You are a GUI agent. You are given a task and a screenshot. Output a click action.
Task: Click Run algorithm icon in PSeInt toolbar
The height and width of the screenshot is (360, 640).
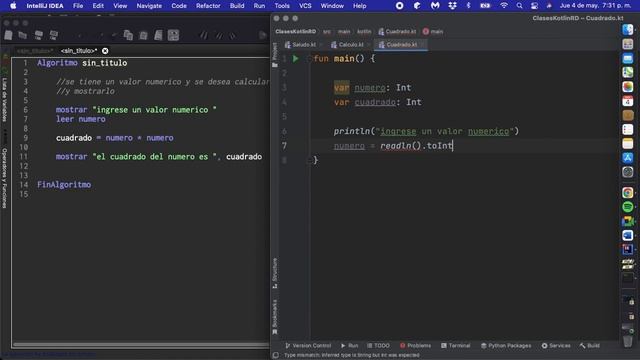pos(263,35)
